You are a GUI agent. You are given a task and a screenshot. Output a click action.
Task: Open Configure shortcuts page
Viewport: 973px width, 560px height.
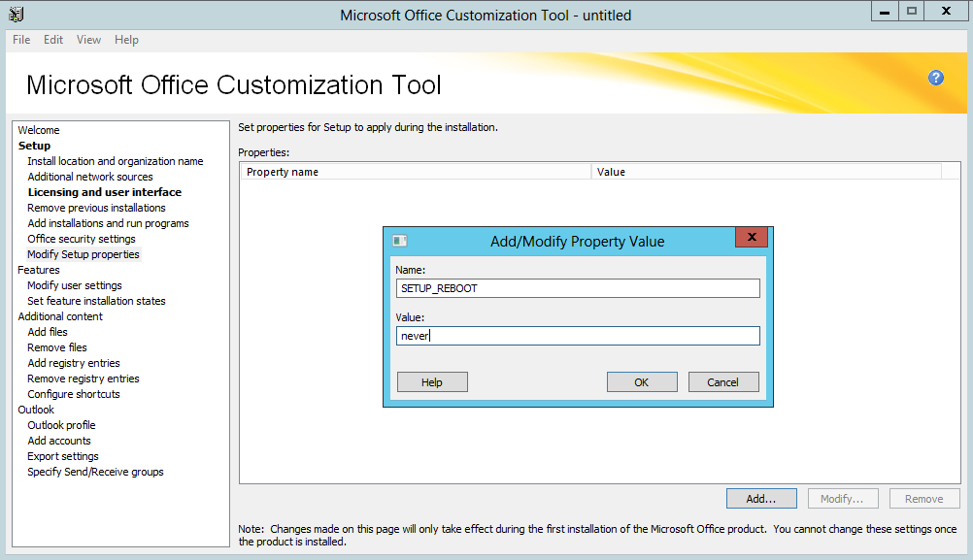(73, 394)
